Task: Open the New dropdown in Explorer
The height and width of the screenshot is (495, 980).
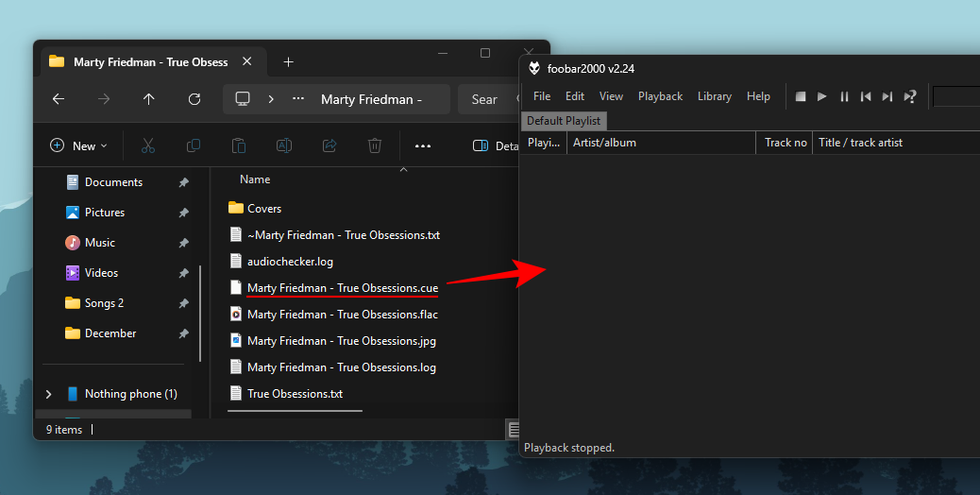Action: click(x=78, y=145)
